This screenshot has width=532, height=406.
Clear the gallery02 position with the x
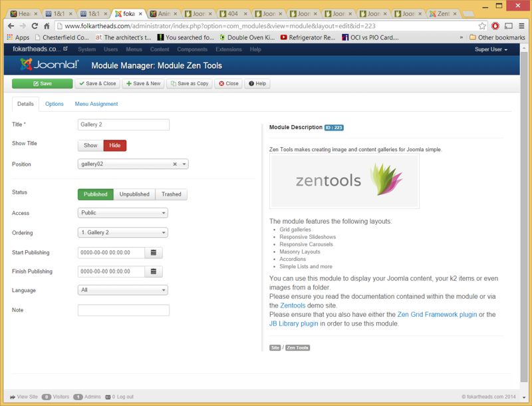tap(175, 164)
